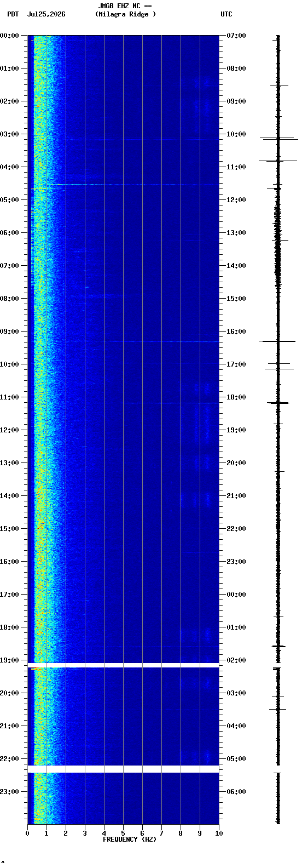Click frequency axis tick label "8"

[181, 834]
